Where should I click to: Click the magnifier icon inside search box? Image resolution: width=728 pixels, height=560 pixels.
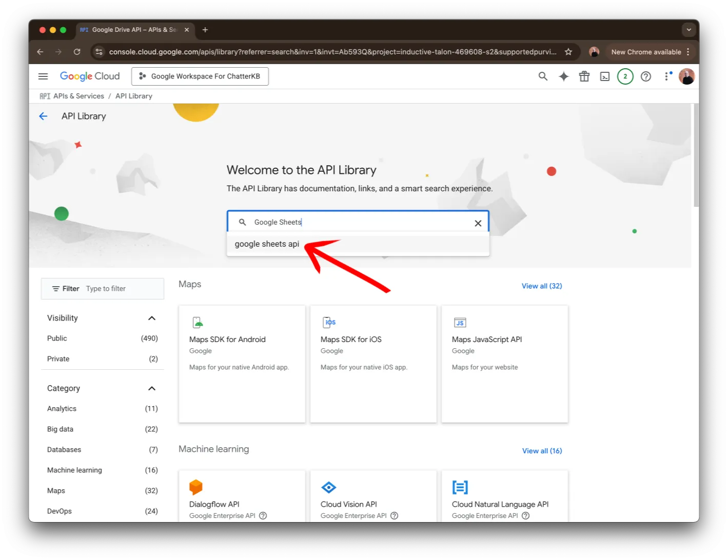(x=242, y=222)
